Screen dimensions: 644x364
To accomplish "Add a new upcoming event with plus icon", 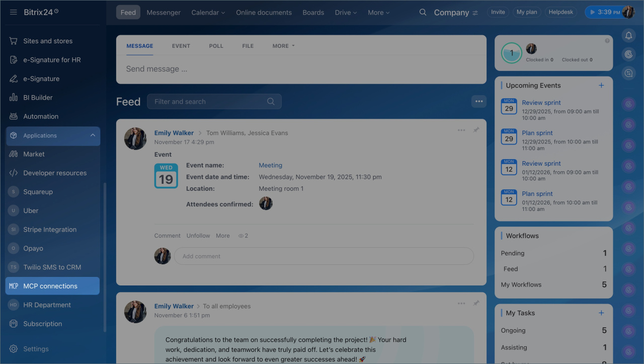I will [x=601, y=86].
